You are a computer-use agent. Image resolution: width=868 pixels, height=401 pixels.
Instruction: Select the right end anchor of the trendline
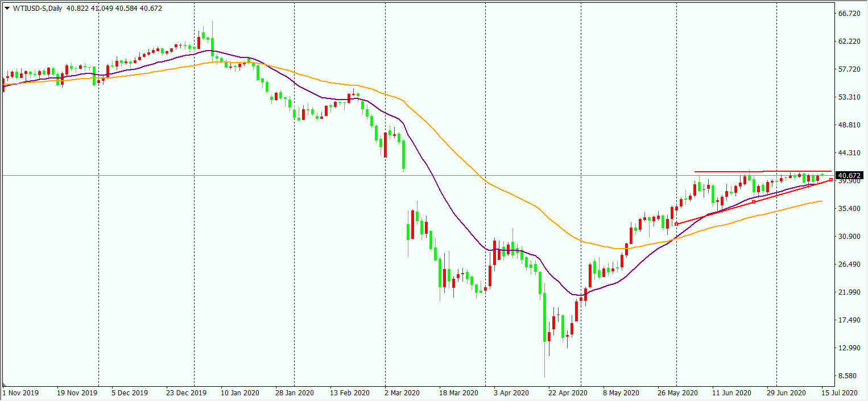pos(831,180)
